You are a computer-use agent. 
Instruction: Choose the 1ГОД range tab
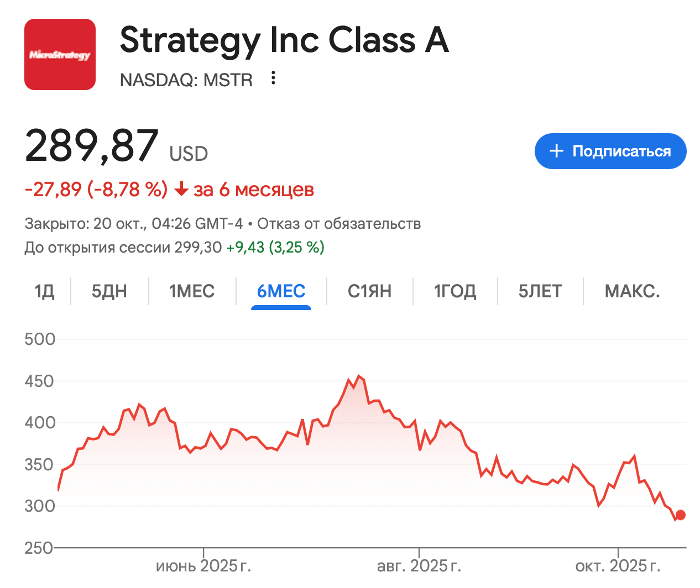tap(455, 291)
